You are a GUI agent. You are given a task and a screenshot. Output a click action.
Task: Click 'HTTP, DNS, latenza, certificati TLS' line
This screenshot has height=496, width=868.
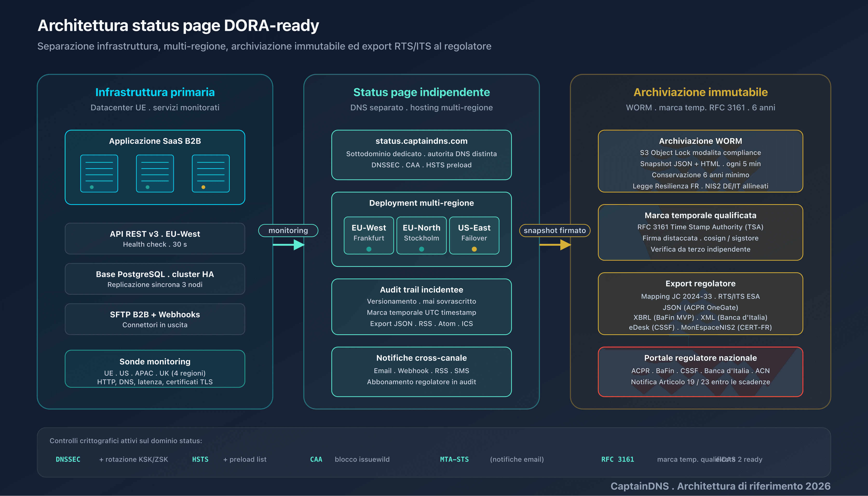coord(155,382)
